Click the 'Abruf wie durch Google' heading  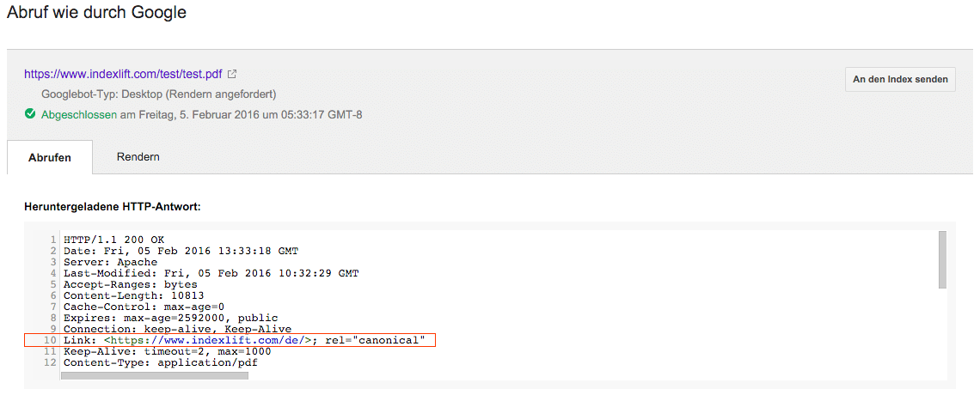[97, 13]
